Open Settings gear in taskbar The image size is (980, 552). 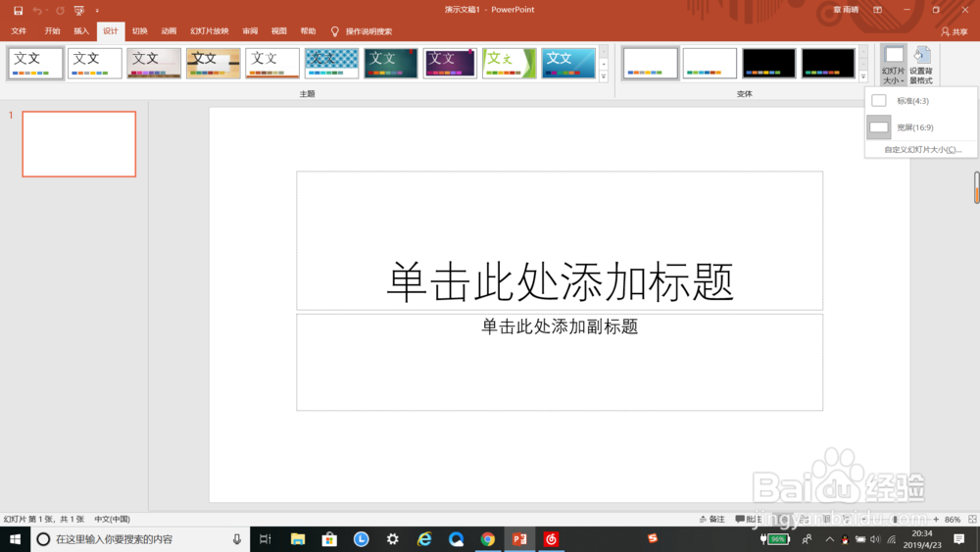click(393, 539)
